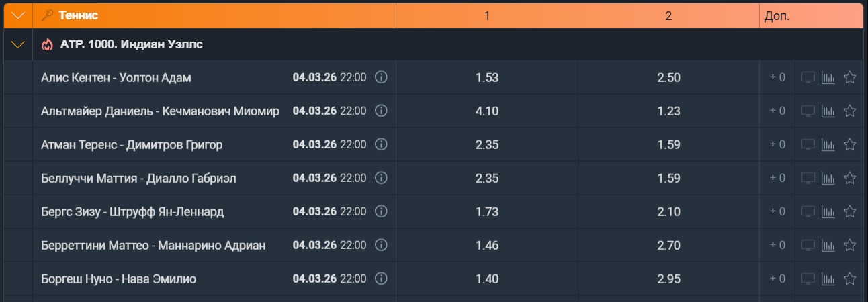Favorite the Боргеш Нуно - Нава Эмилио match
Screen dimensions: 868x302
849,279
